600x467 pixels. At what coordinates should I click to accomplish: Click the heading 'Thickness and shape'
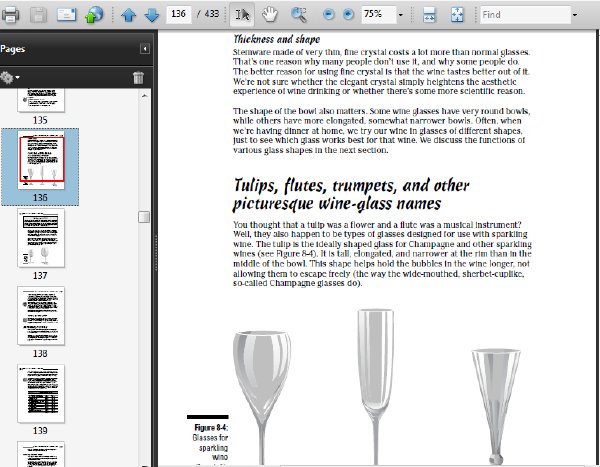tap(277, 39)
